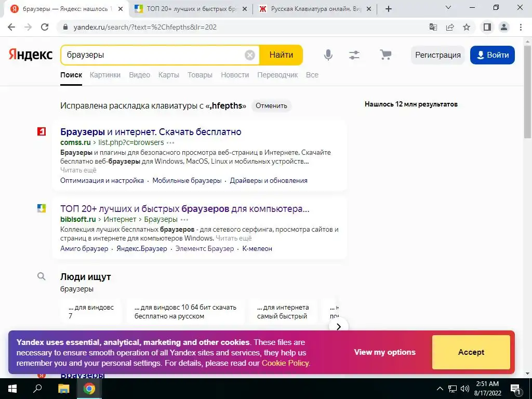The image size is (532, 399).
Task: Open search settings sliders icon
Action: (x=354, y=55)
